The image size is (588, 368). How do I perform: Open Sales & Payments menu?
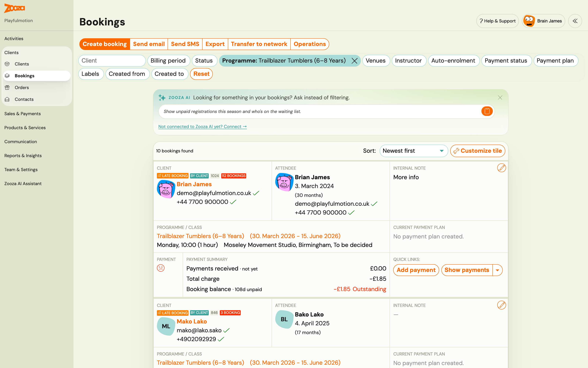22,114
